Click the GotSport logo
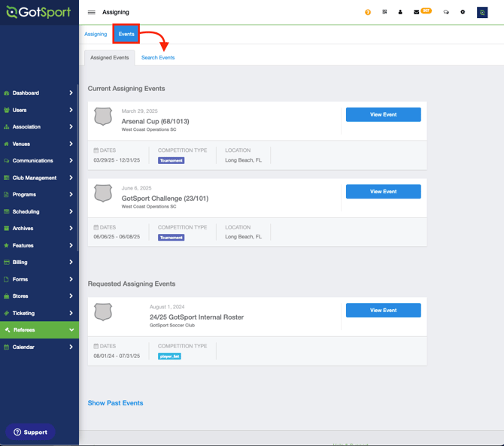Viewport: 504px width, 446px height. (x=38, y=12)
